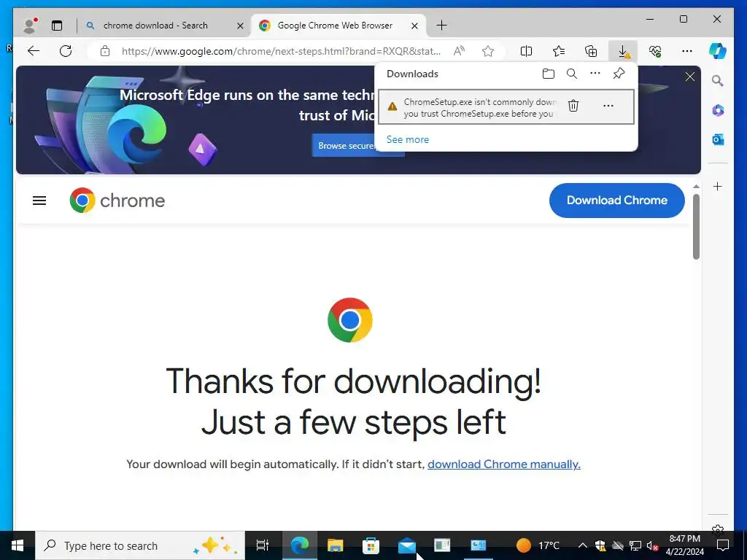
Task: Open Microsoft Store from taskbar
Action: click(371, 545)
